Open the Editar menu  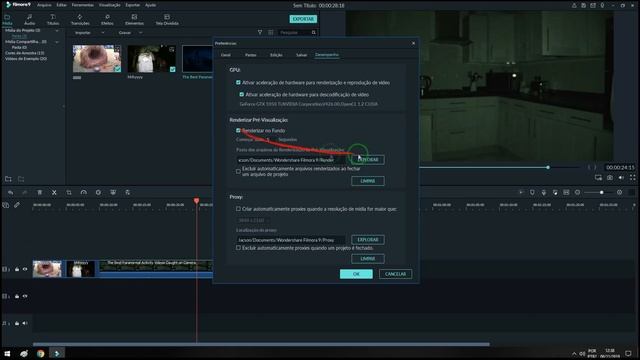61,5
